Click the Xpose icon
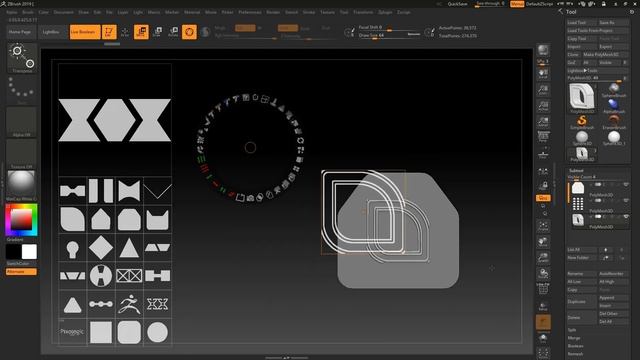 pyautogui.click(x=543, y=353)
